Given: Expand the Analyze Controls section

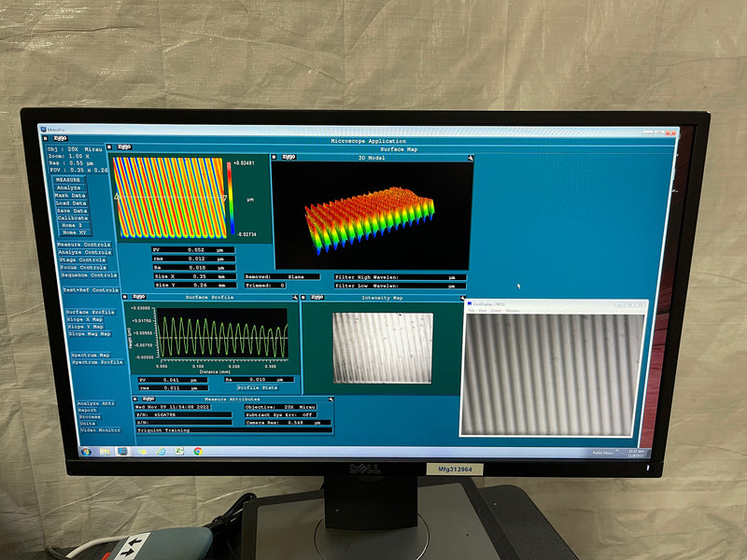Looking at the screenshot, I should tap(84, 252).
